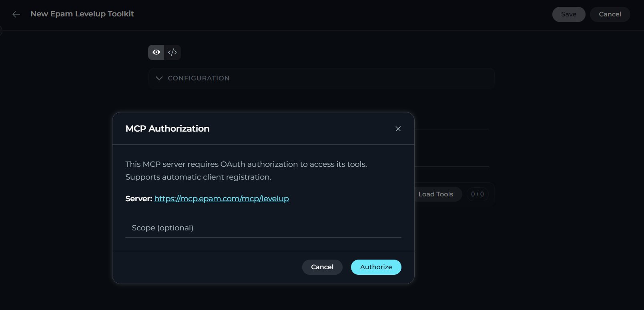Close the MCP Authorization dialog
Viewport: 644px width, 310px height.
[x=398, y=128]
